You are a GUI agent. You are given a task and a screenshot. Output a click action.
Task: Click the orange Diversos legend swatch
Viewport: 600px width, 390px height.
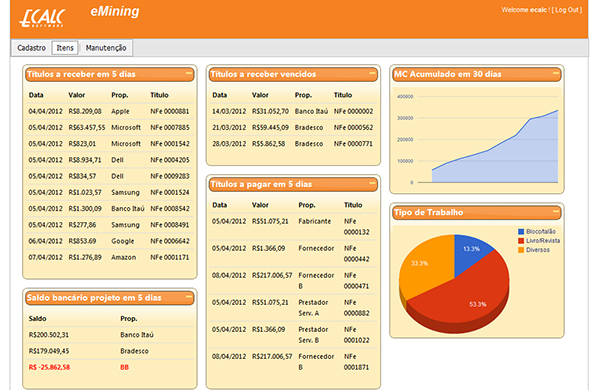coord(521,250)
